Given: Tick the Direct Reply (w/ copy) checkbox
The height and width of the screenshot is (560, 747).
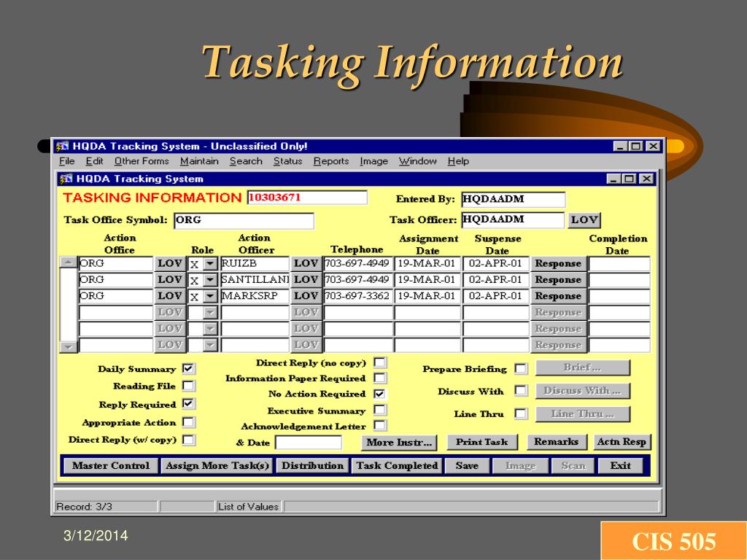Looking at the screenshot, I should 189,440.
